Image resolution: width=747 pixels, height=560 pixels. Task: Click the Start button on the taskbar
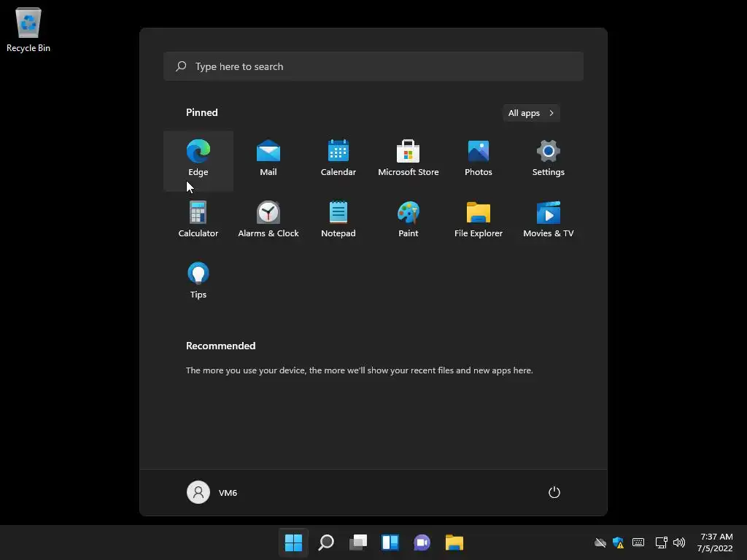coord(293,542)
